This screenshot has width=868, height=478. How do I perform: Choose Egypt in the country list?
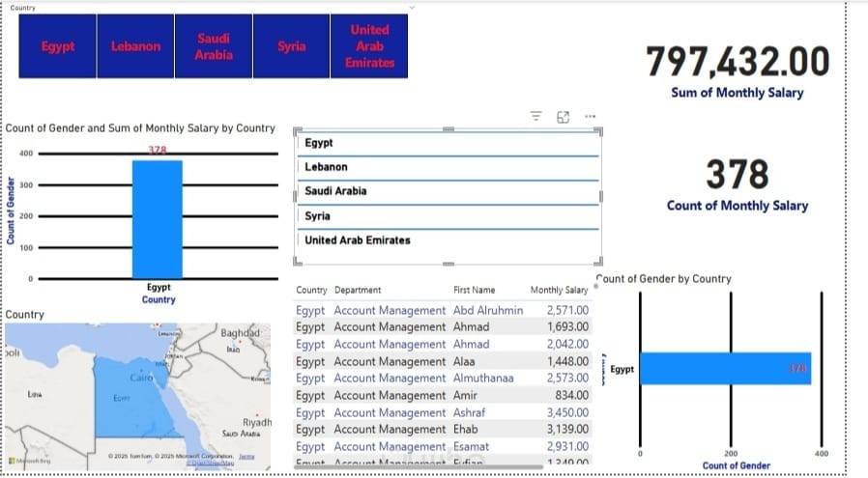[448, 143]
